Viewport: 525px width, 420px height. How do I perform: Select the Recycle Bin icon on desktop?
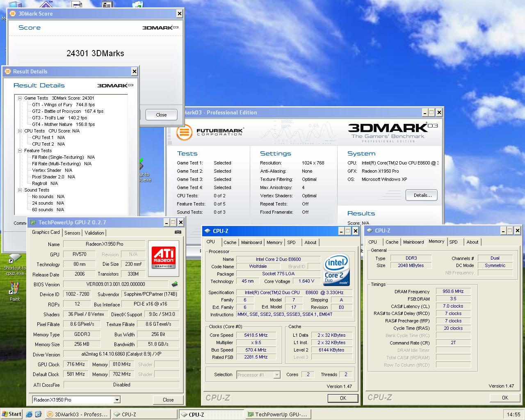[x=137, y=5]
